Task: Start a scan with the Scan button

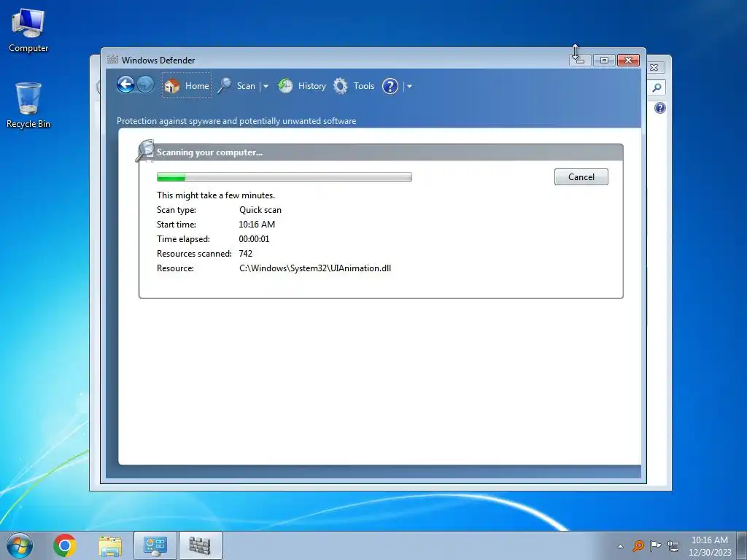Action: [237, 86]
